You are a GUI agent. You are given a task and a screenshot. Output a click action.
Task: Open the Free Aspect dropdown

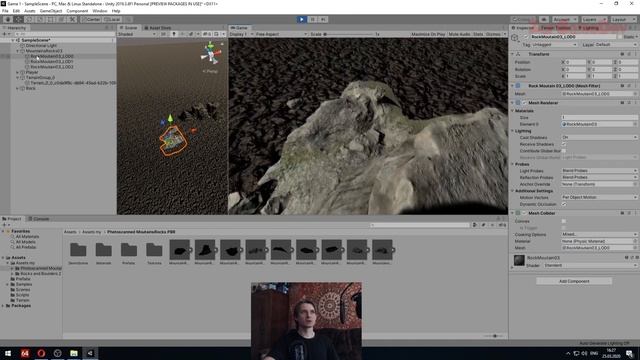[x=281, y=34]
